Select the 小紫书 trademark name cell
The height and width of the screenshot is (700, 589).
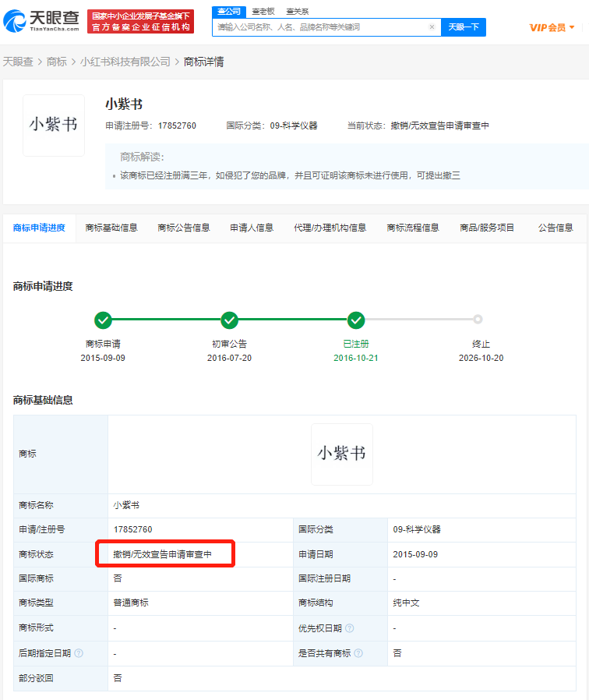(x=342, y=505)
